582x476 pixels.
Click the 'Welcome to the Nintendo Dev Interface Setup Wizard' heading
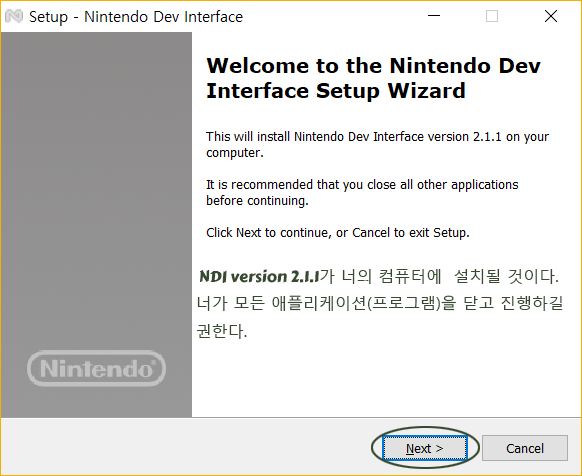(x=373, y=78)
